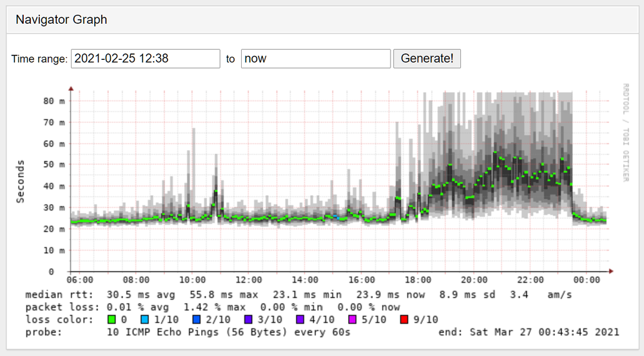This screenshot has width=644, height=356.
Task: Click the indigo '3/10' loss swatch
Action: 248,319
